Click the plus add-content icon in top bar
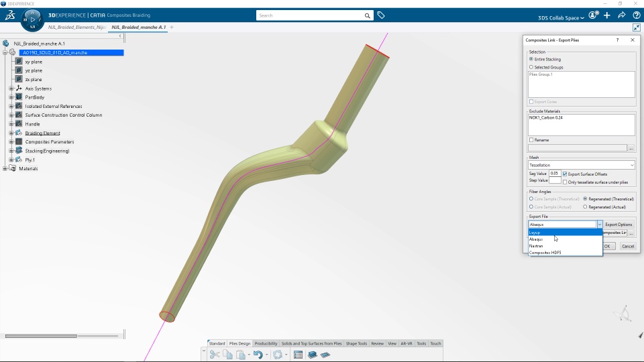 (x=607, y=15)
